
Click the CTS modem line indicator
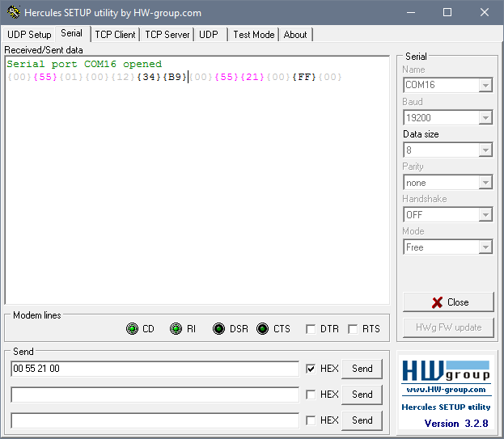click(x=263, y=329)
